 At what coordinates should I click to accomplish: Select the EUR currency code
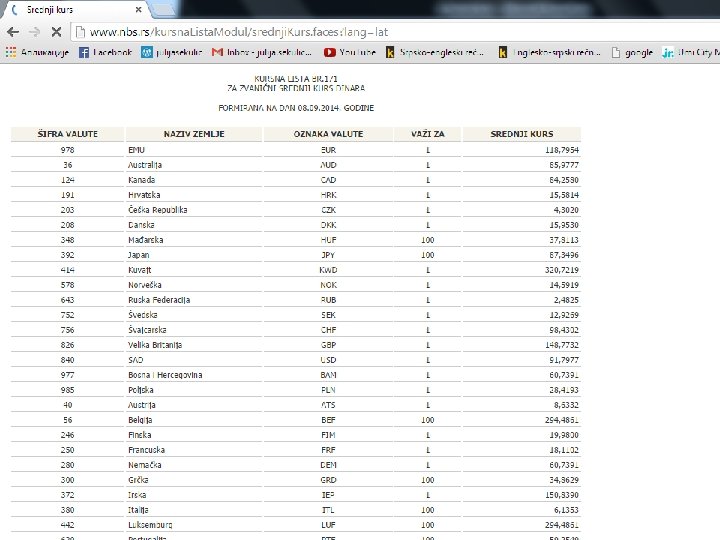pyautogui.click(x=328, y=150)
